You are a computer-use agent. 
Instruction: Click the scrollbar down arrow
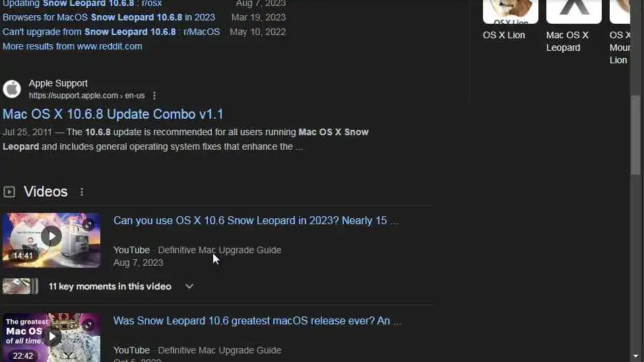coord(635,356)
